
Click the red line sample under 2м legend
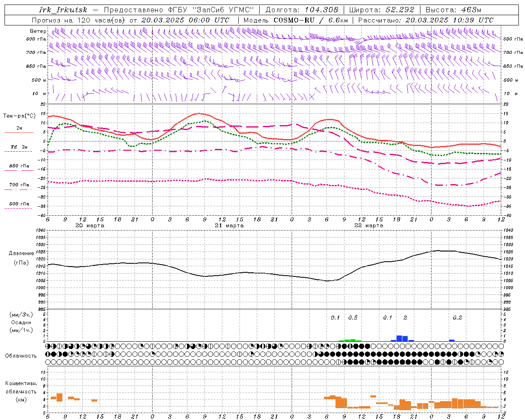(x=19, y=133)
